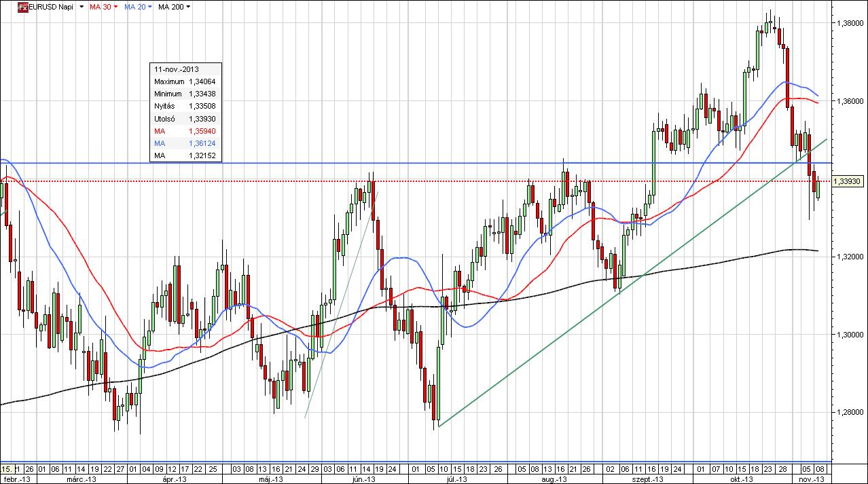Screen dimensions: 868x484
Task: Click the ápr.-13 month label
Action: point(174,479)
